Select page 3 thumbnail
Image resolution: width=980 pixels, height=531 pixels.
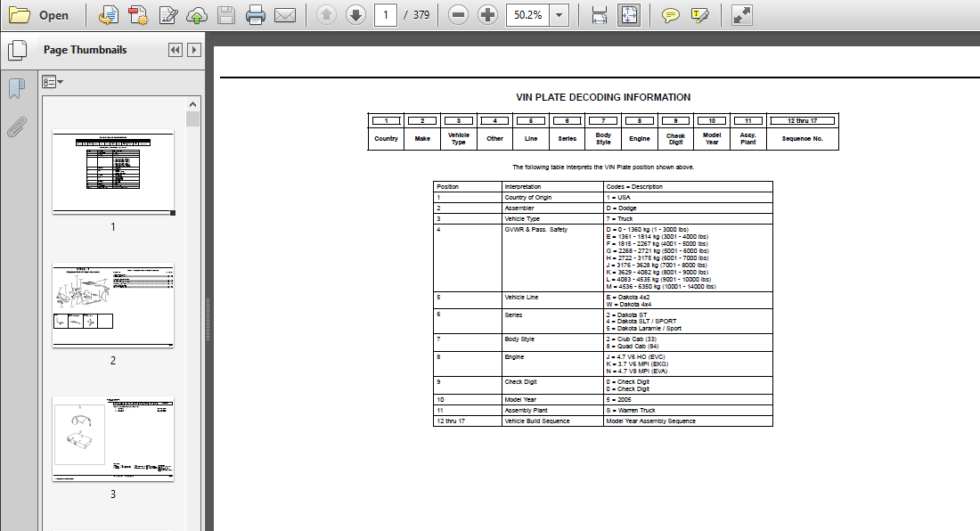[113, 439]
